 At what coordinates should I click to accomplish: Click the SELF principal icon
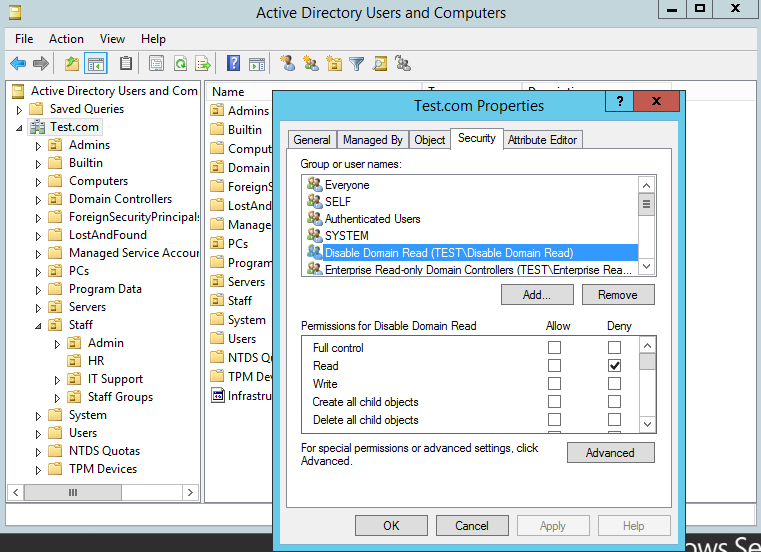click(x=314, y=201)
